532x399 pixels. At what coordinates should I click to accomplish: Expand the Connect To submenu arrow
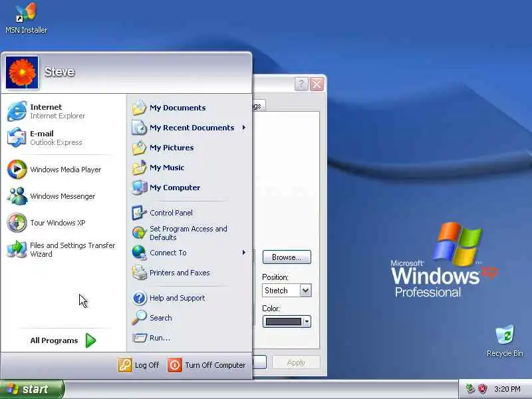tap(244, 253)
